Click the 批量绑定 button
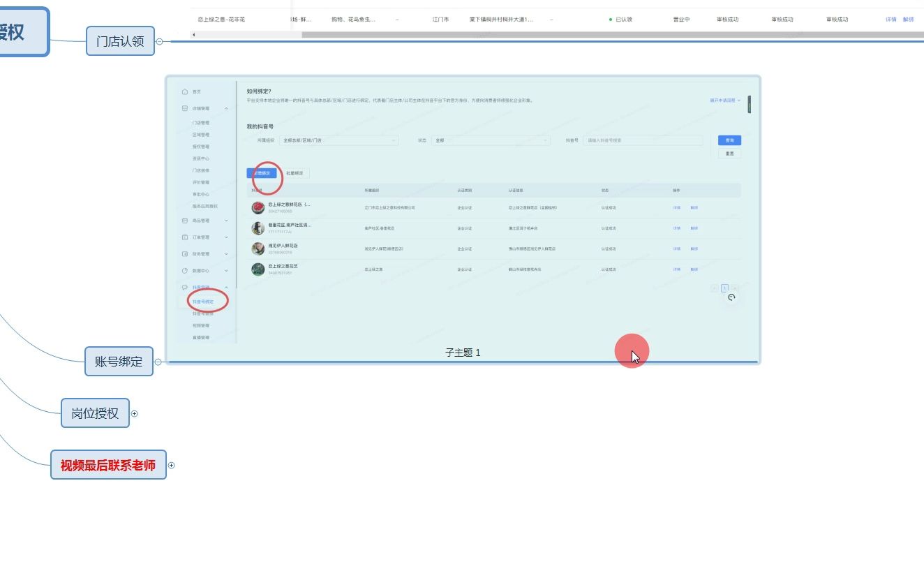The image size is (924, 578). 295,173
